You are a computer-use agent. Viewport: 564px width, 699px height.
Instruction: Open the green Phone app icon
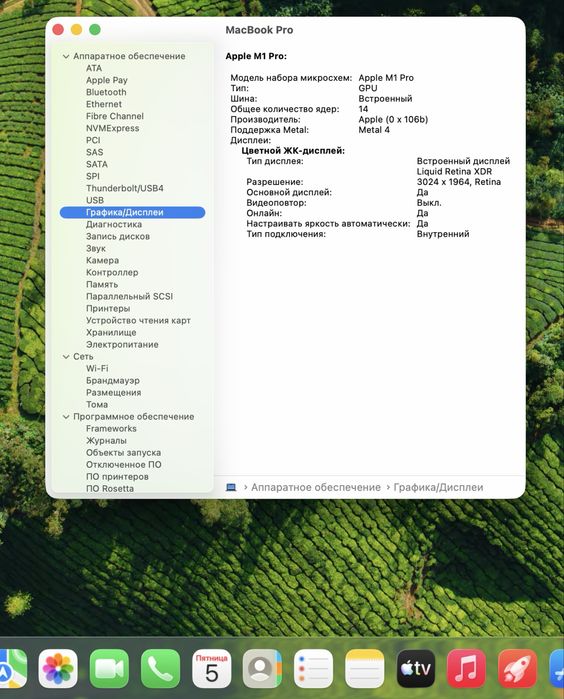161,668
